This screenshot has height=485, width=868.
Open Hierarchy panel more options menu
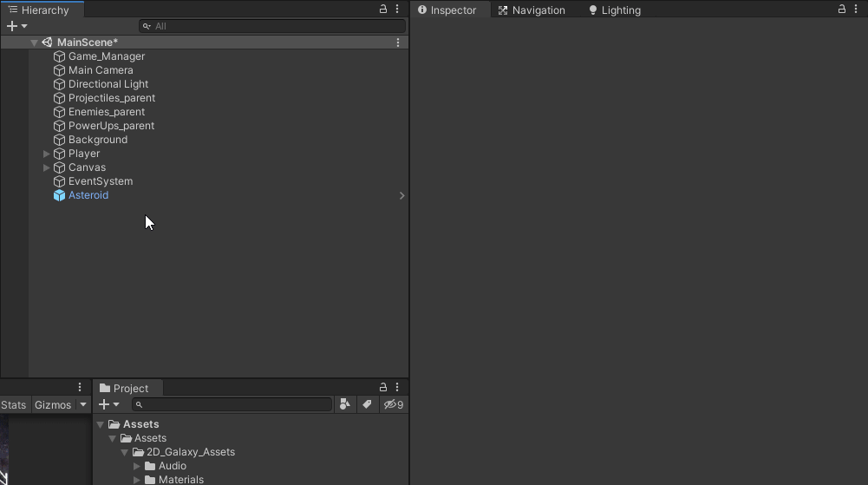397,9
